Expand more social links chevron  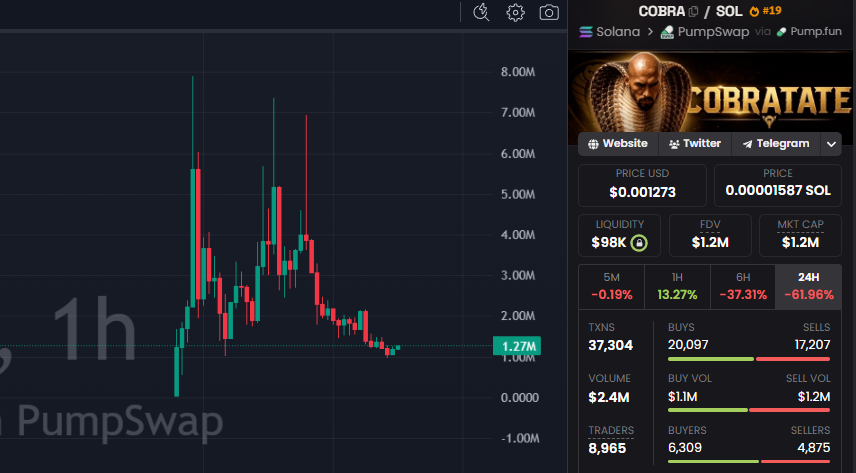(x=831, y=144)
